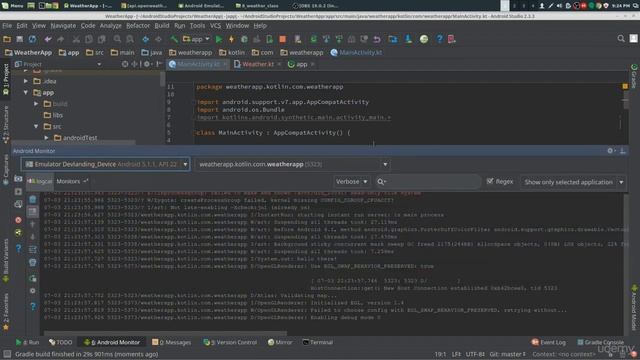This screenshot has width=640, height=360.
Task: Click the OS Menu button in taskbar
Action: (x=12, y=5)
